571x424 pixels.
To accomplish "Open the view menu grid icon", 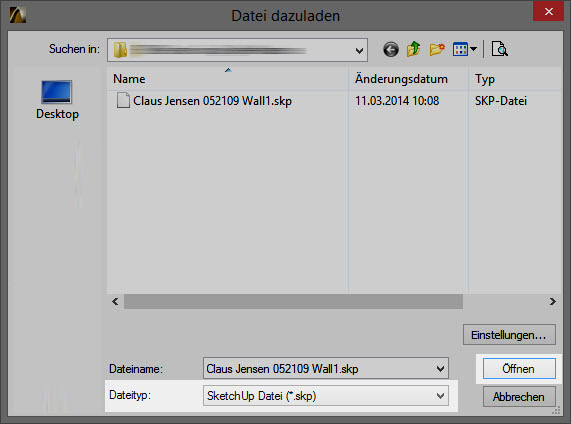I will [x=460, y=49].
